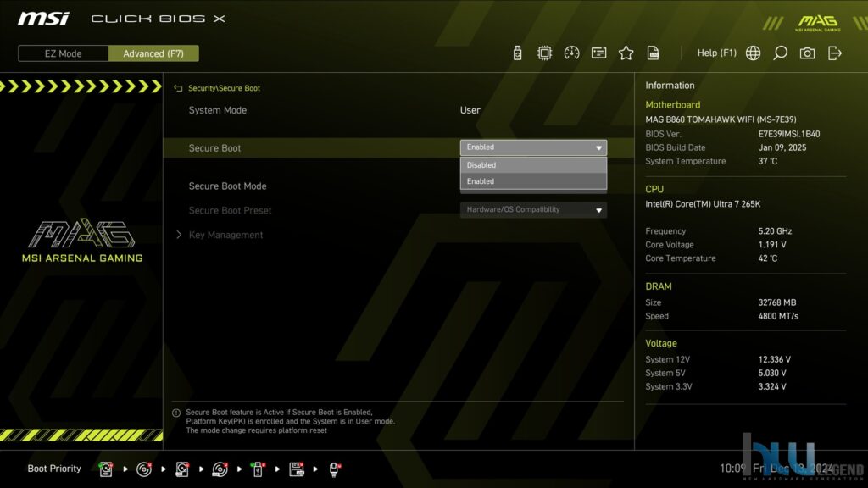The height and width of the screenshot is (488, 868).
Task: Select the Secure Boot row label
Action: tap(214, 148)
